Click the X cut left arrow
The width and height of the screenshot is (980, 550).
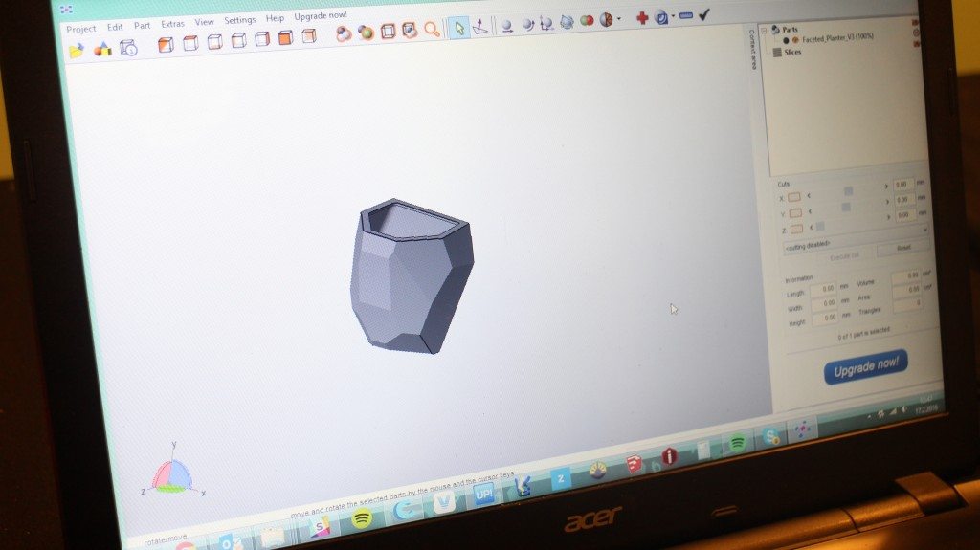click(x=809, y=196)
